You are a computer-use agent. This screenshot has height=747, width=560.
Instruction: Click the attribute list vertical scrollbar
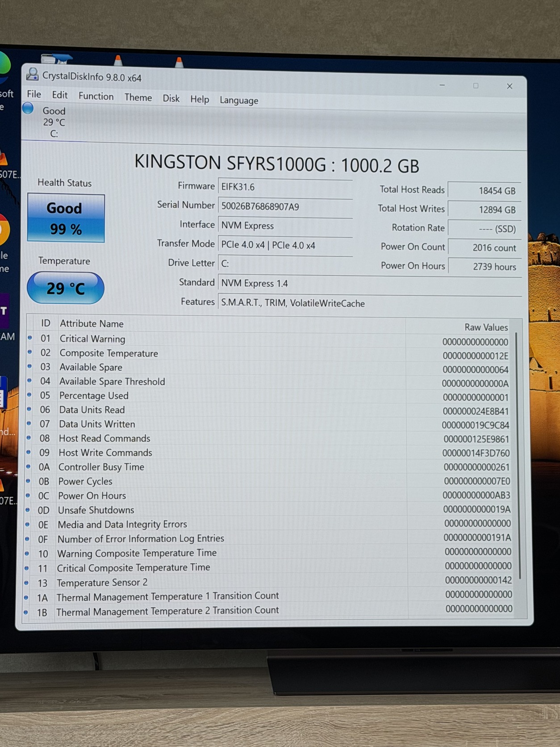(518, 456)
